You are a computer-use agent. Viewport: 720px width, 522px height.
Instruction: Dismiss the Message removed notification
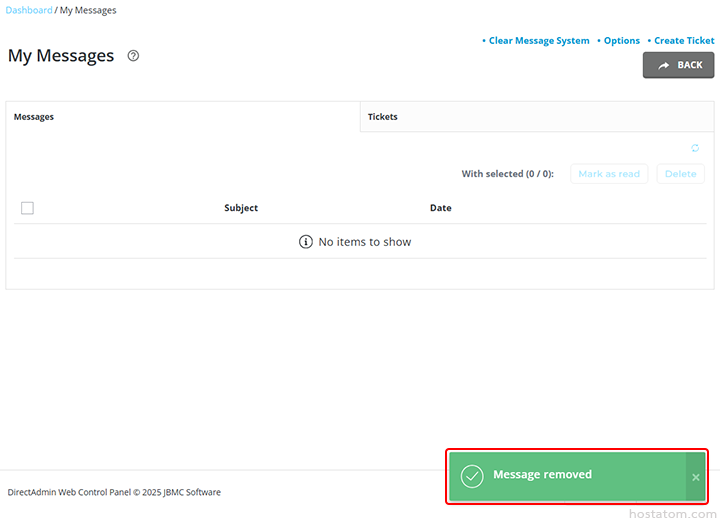695,477
